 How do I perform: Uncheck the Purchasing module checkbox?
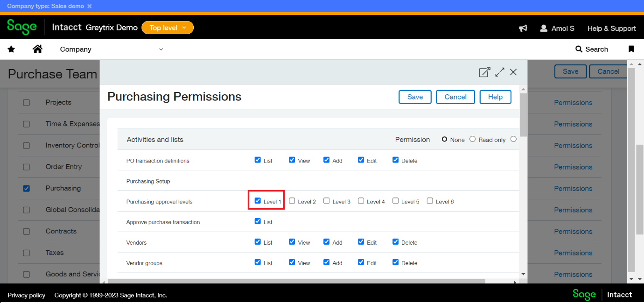(x=27, y=189)
